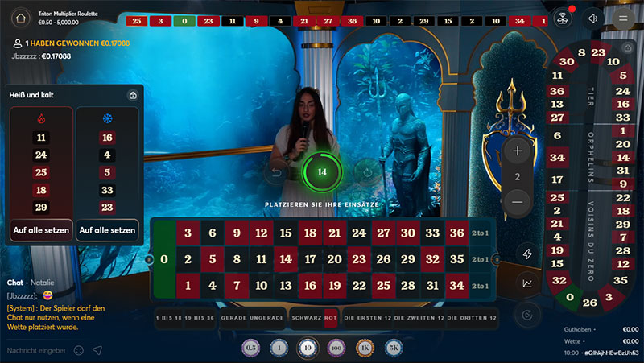Select the 10 value chip
The width and height of the screenshot is (644, 363).
coord(306,348)
